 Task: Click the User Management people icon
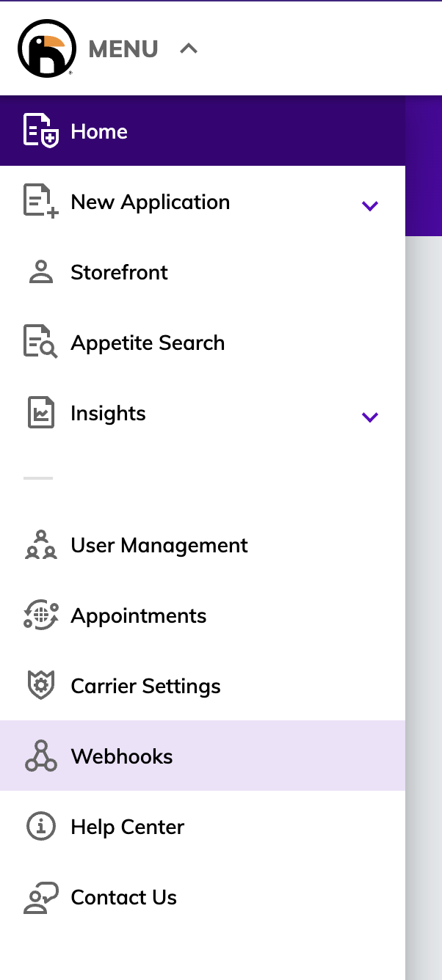click(x=40, y=545)
